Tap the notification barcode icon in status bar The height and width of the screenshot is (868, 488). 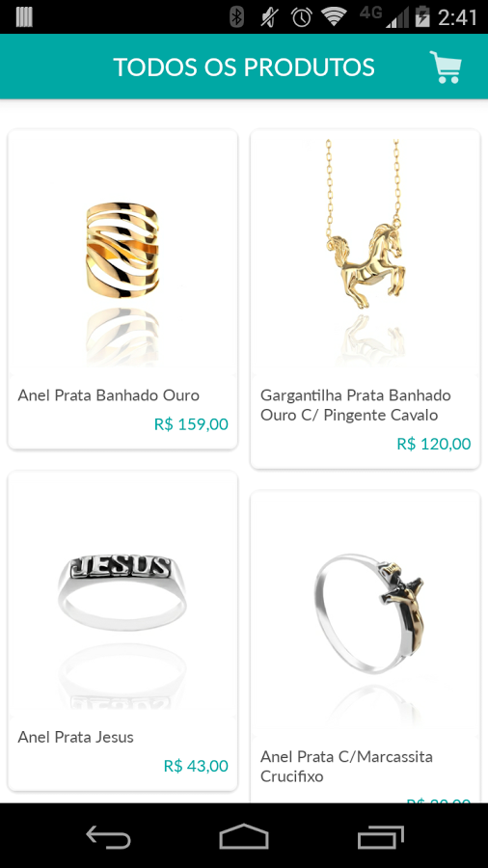(x=24, y=17)
